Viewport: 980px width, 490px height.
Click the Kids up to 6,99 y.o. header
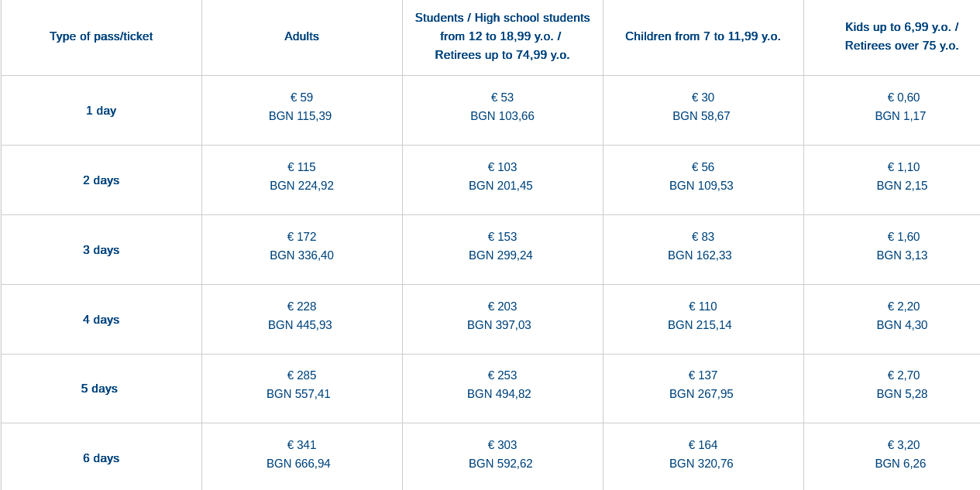point(901,36)
